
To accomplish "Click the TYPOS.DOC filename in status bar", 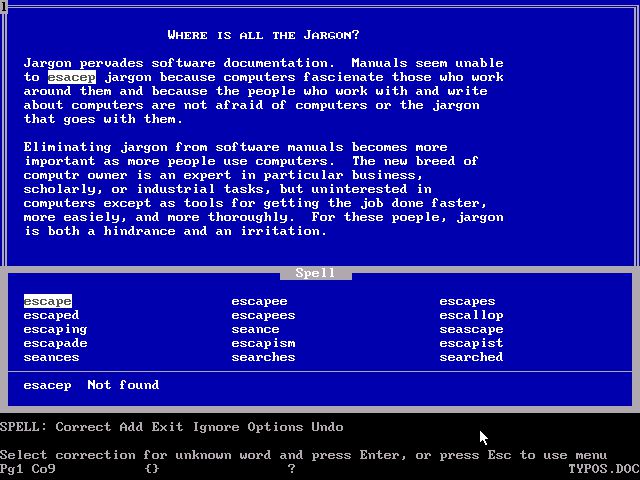I will pyautogui.click(x=603, y=468).
